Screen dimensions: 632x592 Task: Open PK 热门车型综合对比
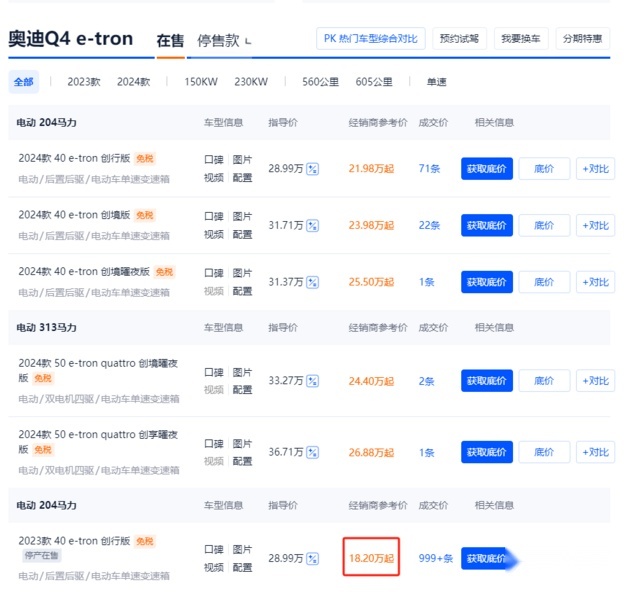[x=370, y=39]
